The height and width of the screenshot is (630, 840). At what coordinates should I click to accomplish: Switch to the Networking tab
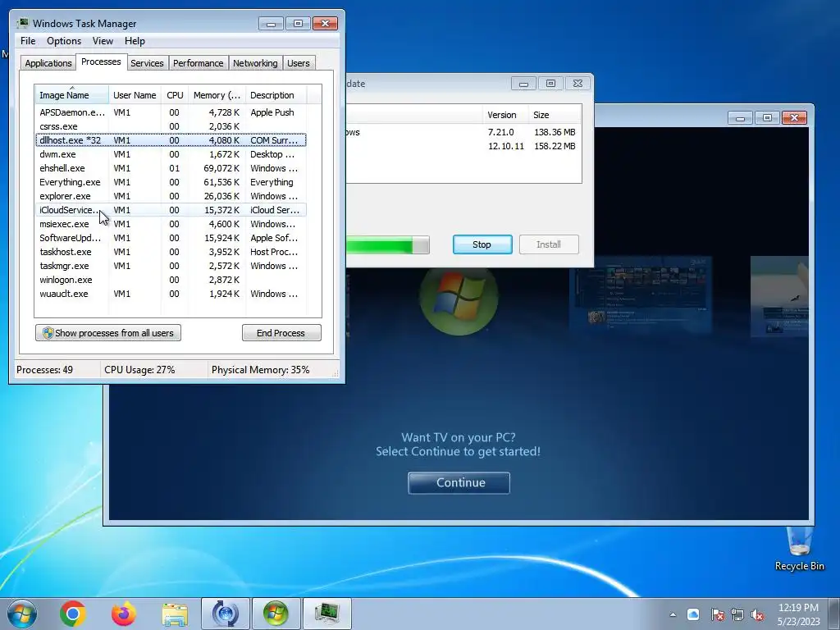point(255,63)
